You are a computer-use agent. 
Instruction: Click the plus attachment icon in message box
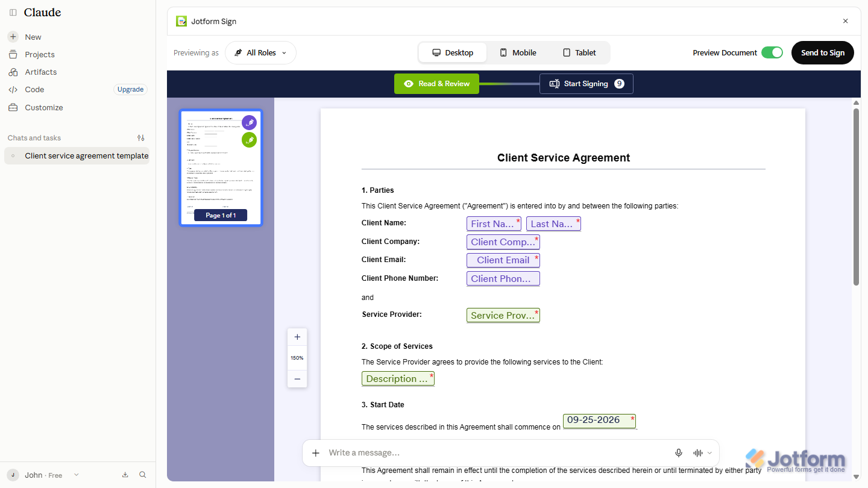315,453
